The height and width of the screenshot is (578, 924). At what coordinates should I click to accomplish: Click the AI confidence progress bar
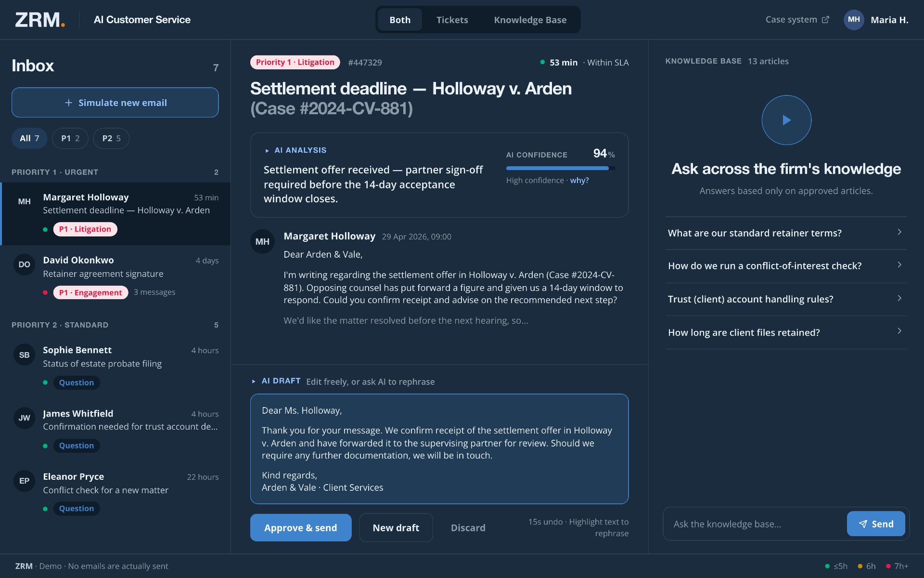click(561, 168)
